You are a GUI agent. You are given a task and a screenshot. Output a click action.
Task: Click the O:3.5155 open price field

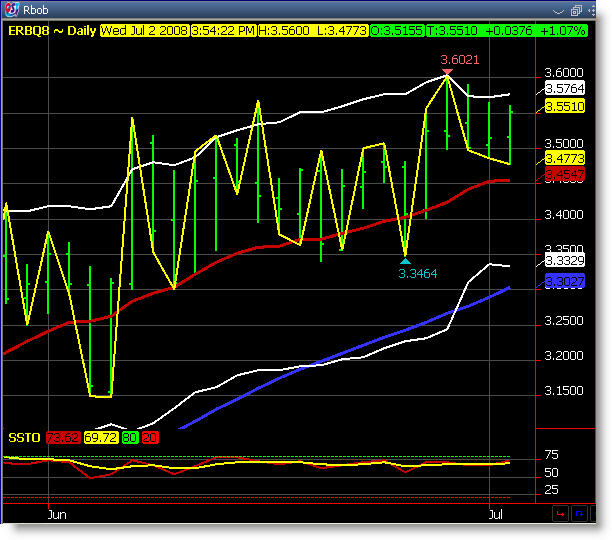[x=397, y=31]
